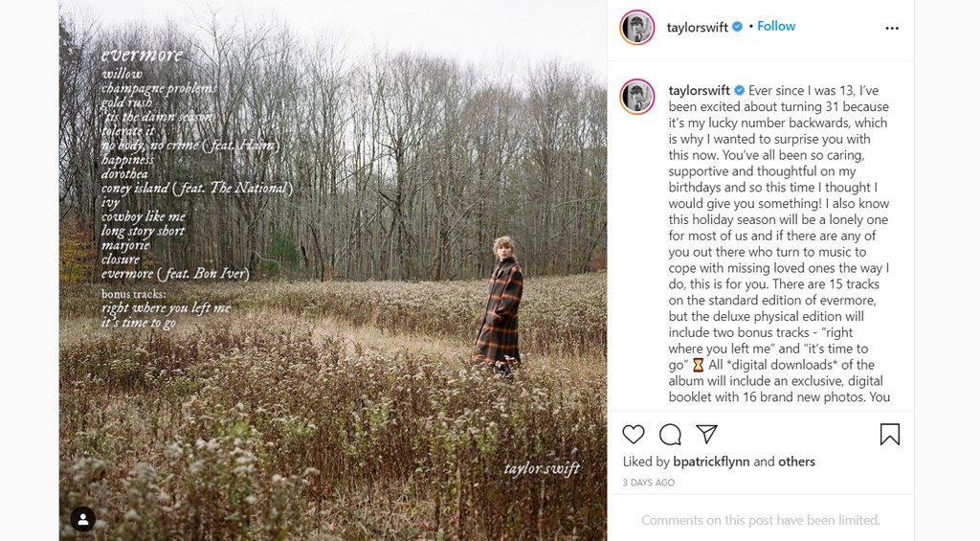Open bpatrickflynn's profile from likes
Viewport: 980px width, 541px height.
pyautogui.click(x=711, y=462)
